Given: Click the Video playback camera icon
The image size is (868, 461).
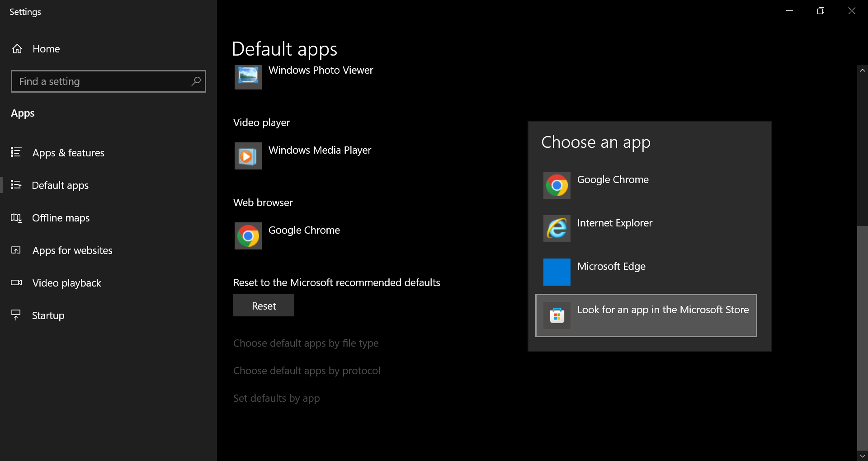Looking at the screenshot, I should pos(16,282).
